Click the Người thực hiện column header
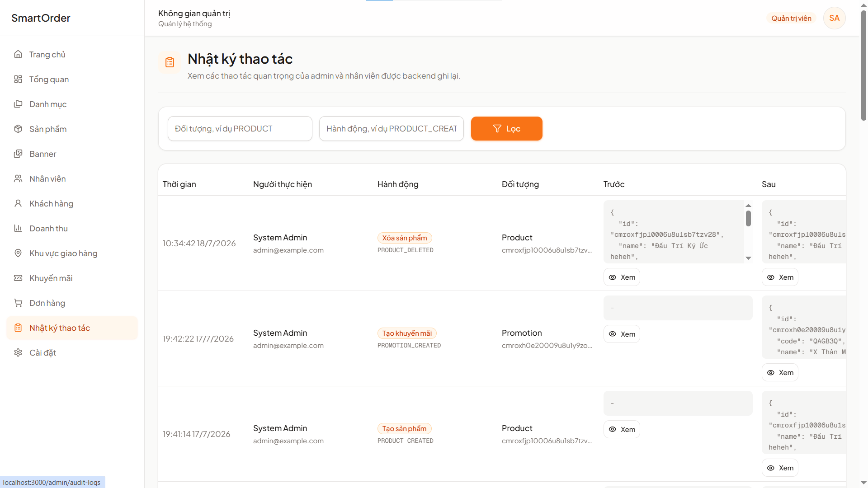Viewport: 868px width, 488px height. pyautogui.click(x=283, y=184)
